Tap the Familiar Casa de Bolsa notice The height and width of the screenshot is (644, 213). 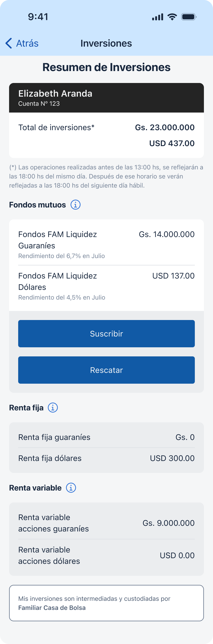(x=106, y=603)
